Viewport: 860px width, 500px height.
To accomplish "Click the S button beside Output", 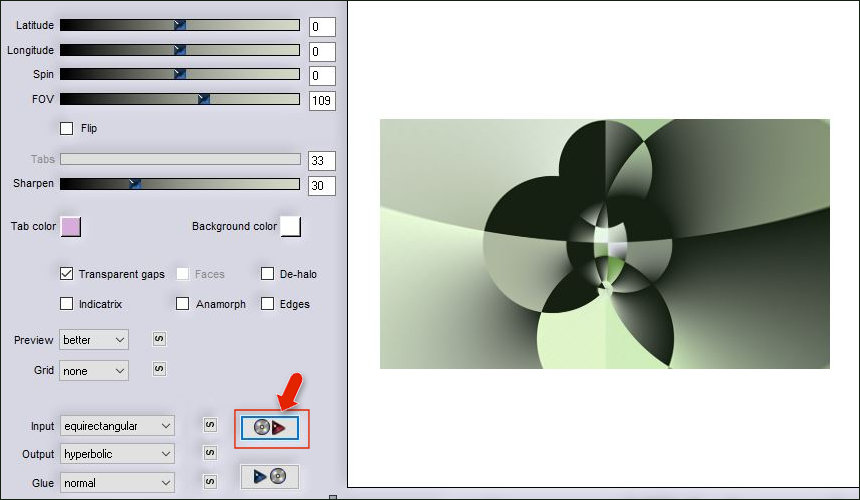I will pyautogui.click(x=210, y=453).
